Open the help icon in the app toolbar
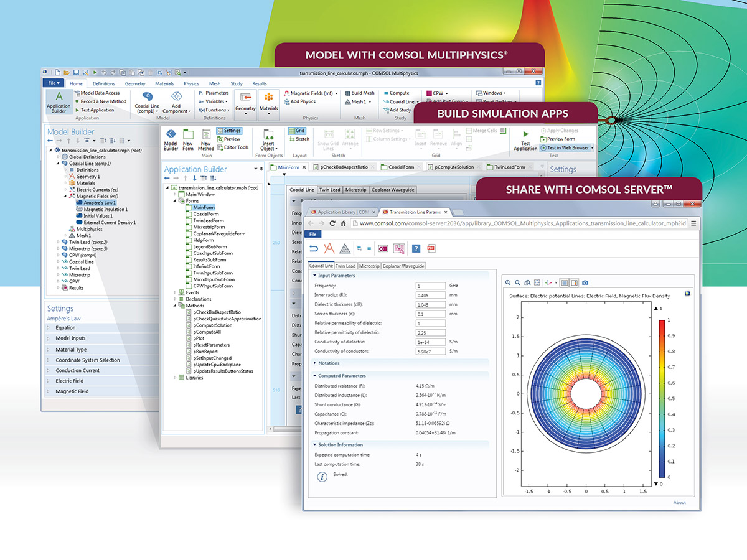This screenshot has width=747, height=560. 416,249
